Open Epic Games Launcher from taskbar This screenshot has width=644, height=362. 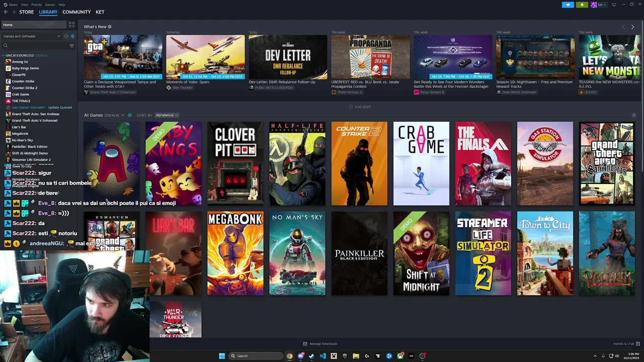click(345, 356)
